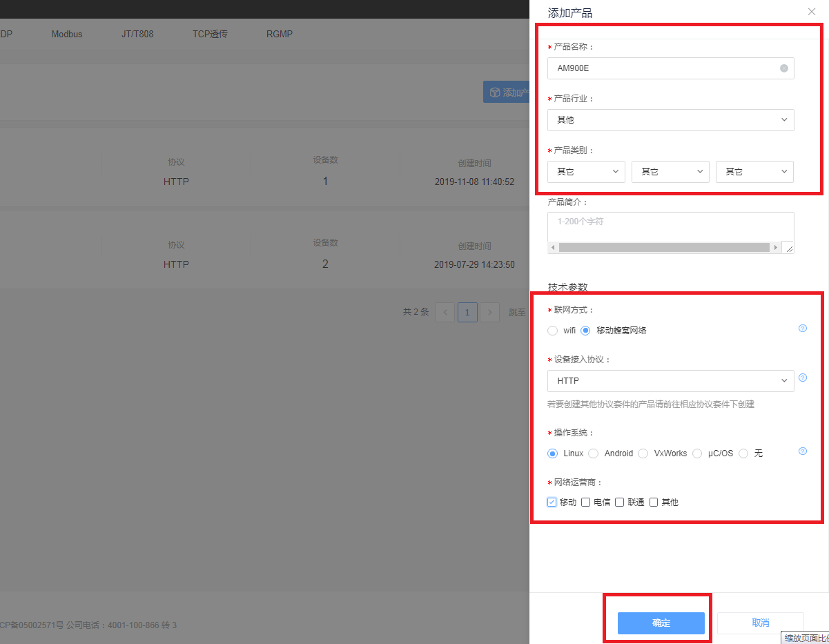Go to previous page arrow
The width and height of the screenshot is (829, 644).
pos(445,313)
